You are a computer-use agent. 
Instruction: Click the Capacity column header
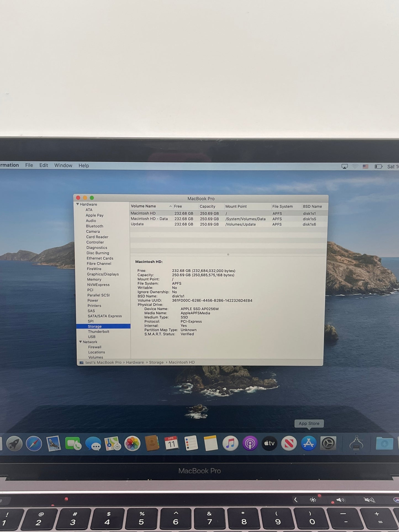tap(211, 206)
